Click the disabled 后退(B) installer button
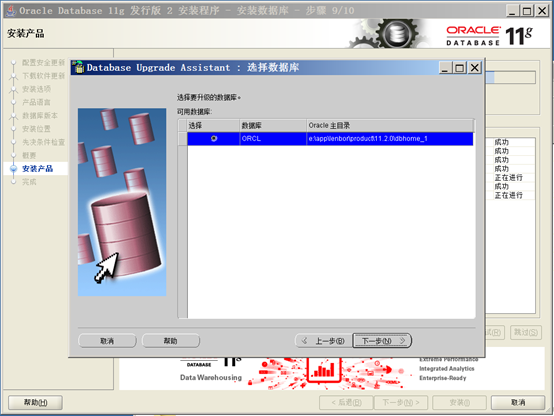This screenshot has height=416, width=554. [346, 402]
